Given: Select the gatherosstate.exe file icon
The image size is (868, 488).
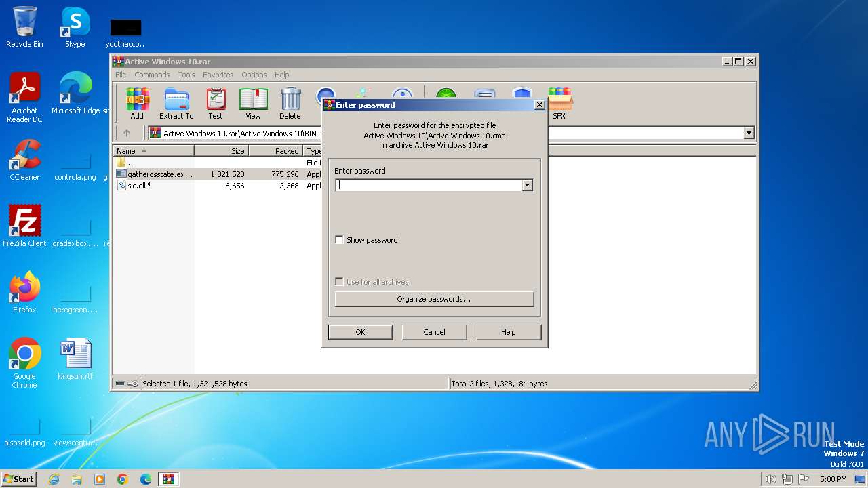Looking at the screenshot, I should (x=121, y=174).
